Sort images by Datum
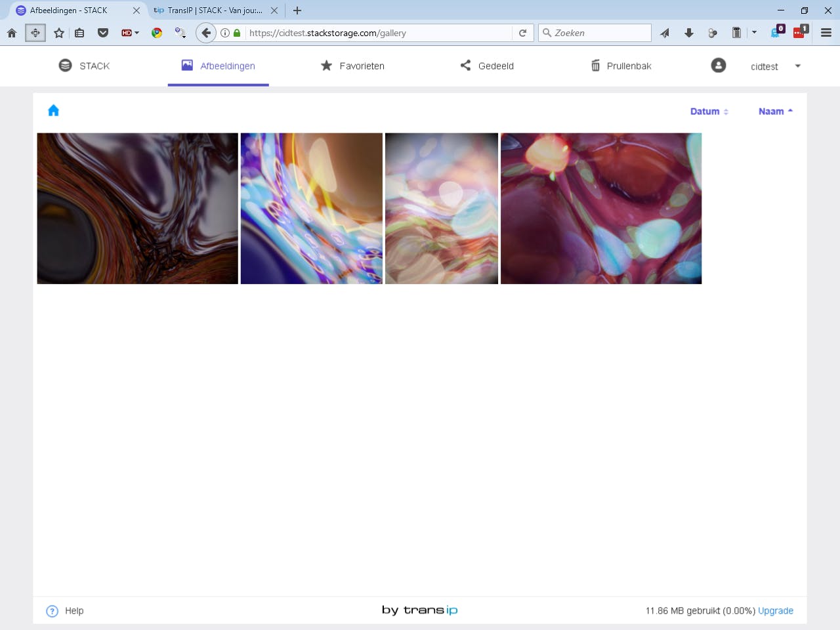Viewport: 840px width, 630px height. (709, 112)
